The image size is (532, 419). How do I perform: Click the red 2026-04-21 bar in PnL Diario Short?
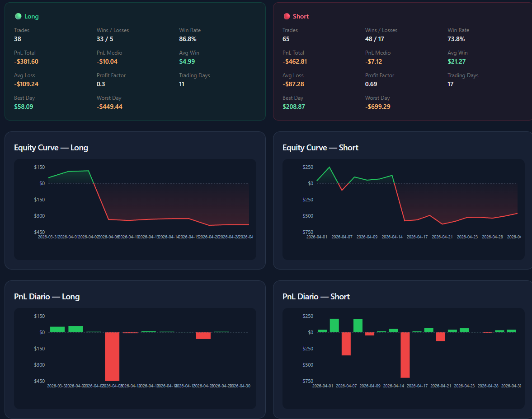pos(440,337)
